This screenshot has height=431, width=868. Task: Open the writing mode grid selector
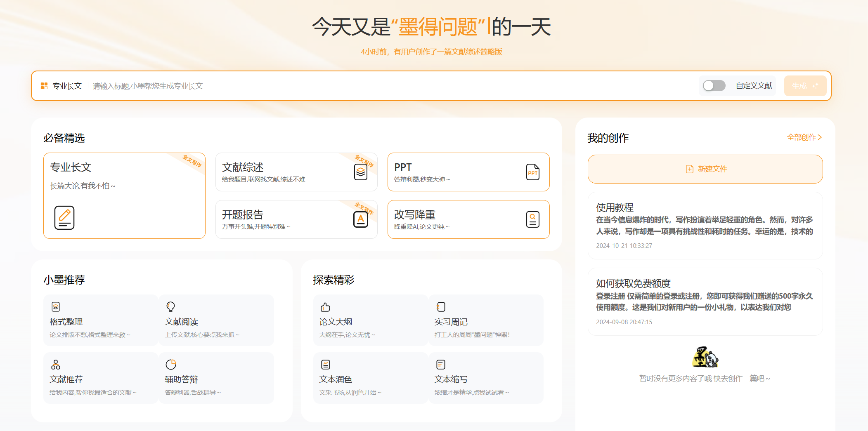tap(43, 85)
